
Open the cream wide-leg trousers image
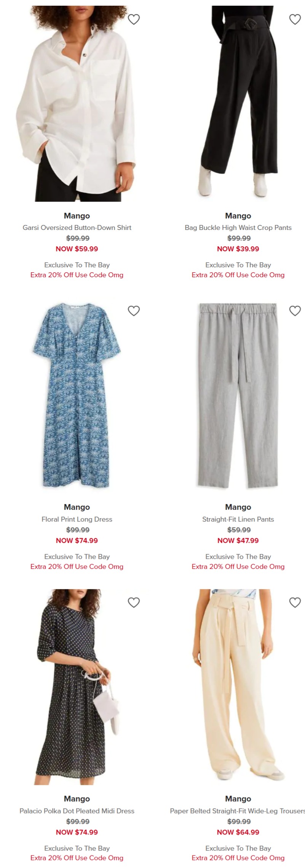(238, 687)
